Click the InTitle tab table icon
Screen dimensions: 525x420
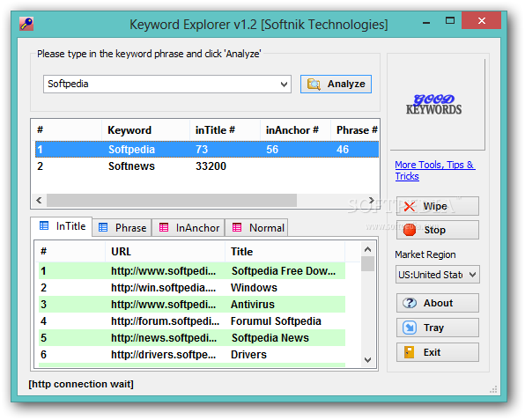pyautogui.click(x=44, y=226)
